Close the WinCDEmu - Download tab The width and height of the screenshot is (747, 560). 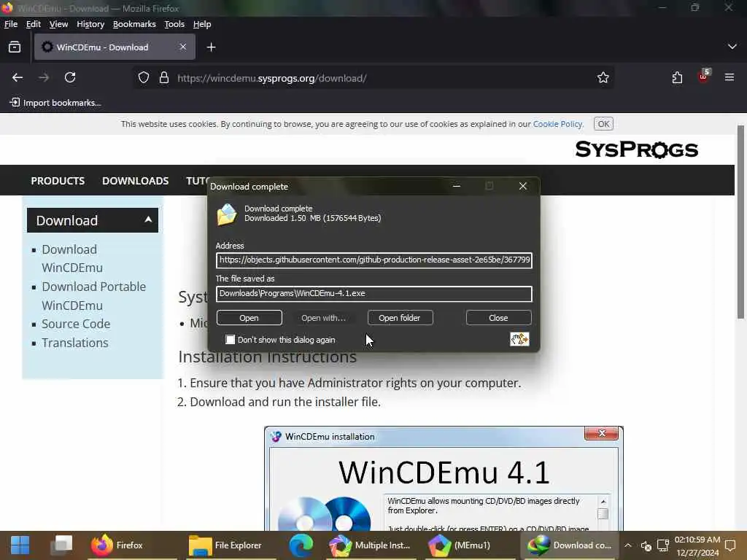point(183,47)
